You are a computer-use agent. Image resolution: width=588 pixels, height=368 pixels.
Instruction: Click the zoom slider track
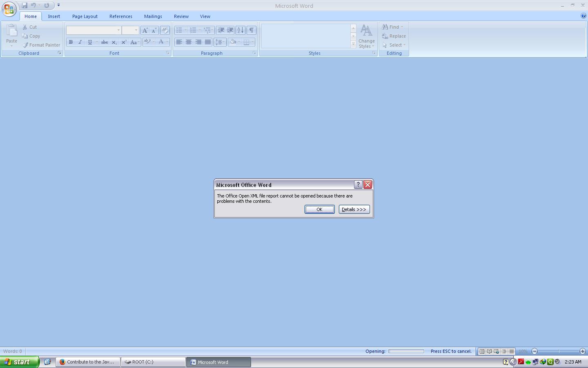click(559, 351)
